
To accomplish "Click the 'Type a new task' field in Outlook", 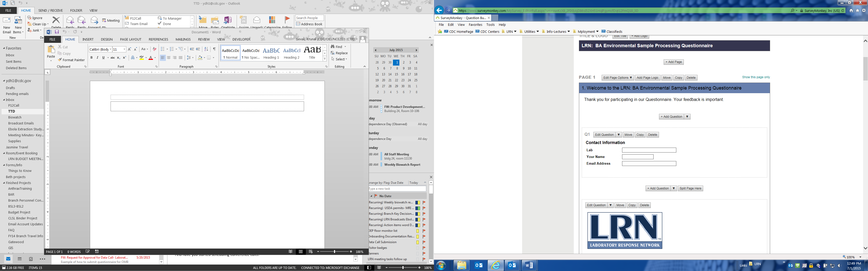I will (x=397, y=189).
